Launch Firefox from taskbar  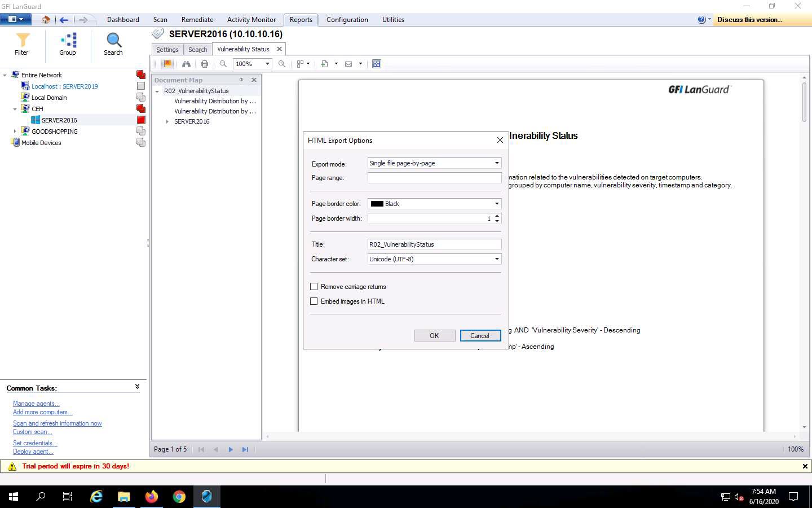pyautogui.click(x=152, y=497)
